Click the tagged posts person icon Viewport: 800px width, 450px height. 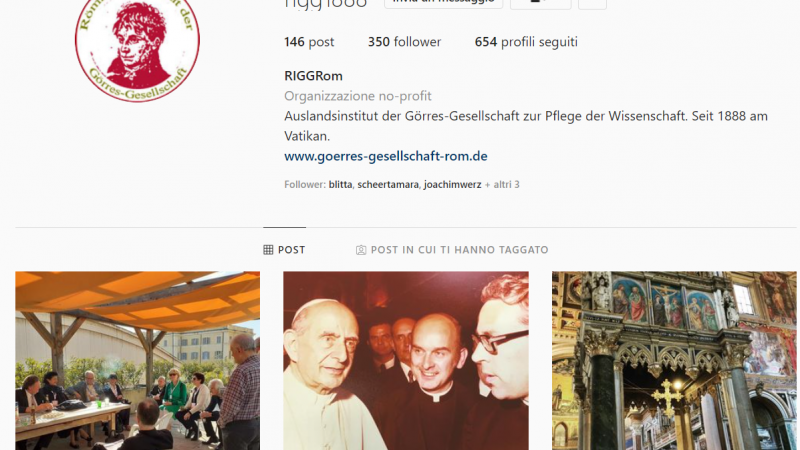[361, 250]
